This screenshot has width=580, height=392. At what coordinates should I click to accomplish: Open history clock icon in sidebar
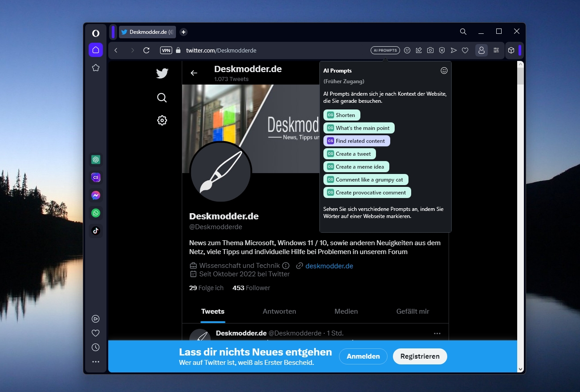[95, 347]
